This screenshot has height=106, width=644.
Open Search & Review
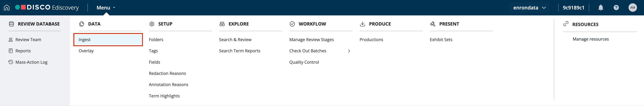235,40
